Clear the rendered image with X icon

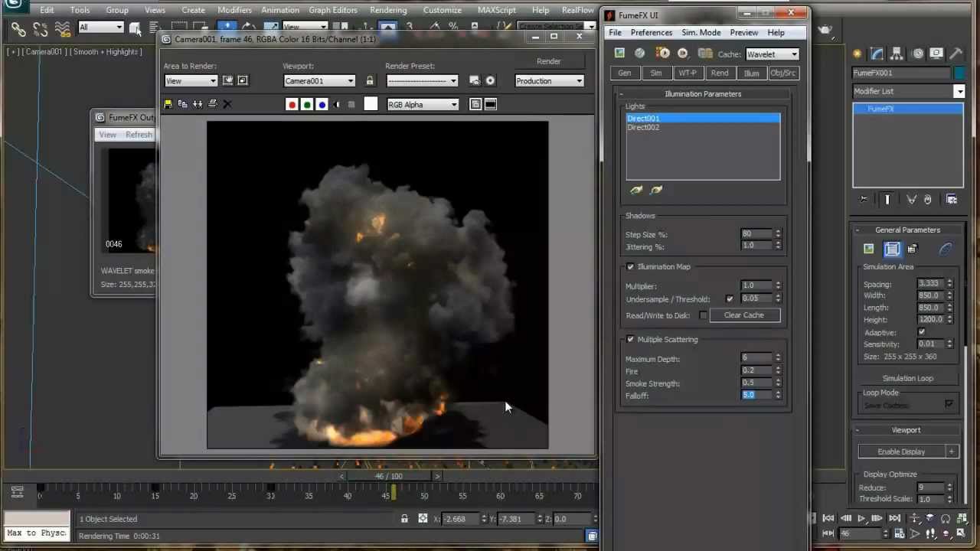tap(227, 104)
